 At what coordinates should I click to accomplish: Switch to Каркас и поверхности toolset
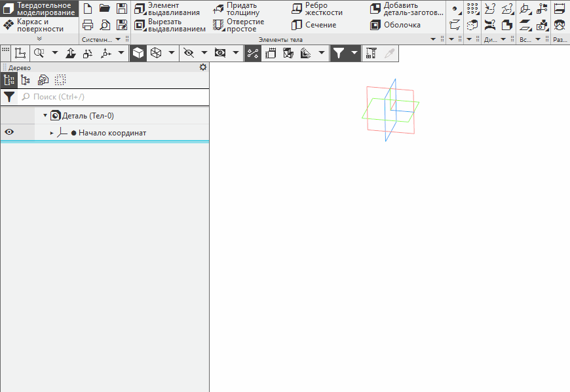(39, 25)
